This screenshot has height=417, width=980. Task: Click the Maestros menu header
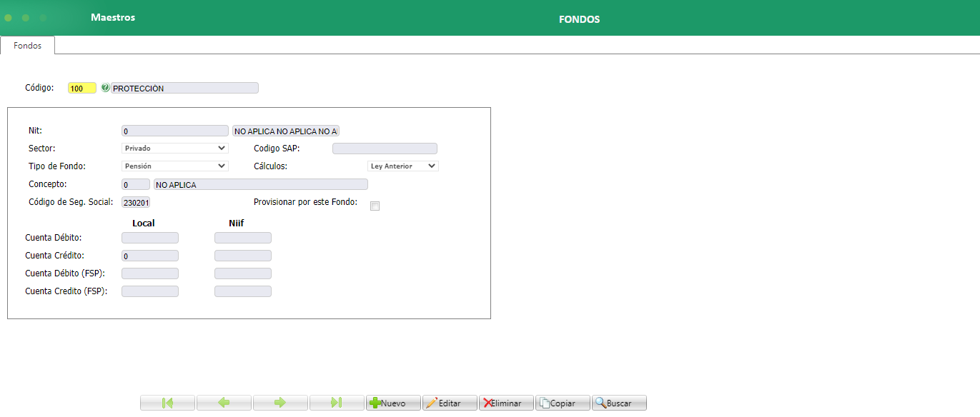113,16
